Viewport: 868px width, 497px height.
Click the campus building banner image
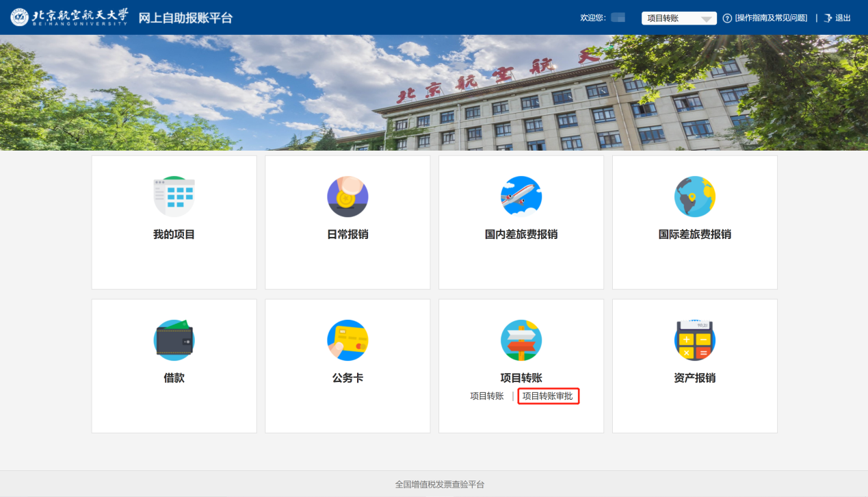(434, 92)
